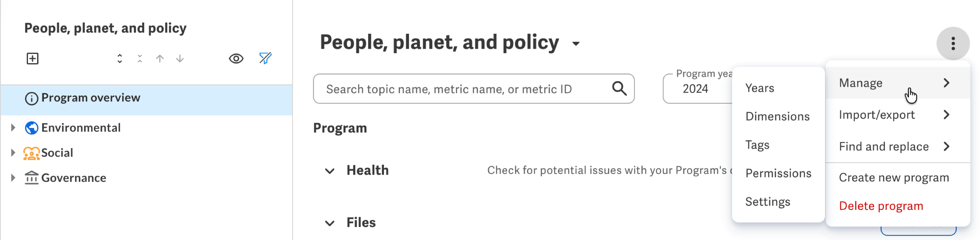Click the move up arrow icon
This screenshot has height=240, width=980.
coord(160,59)
